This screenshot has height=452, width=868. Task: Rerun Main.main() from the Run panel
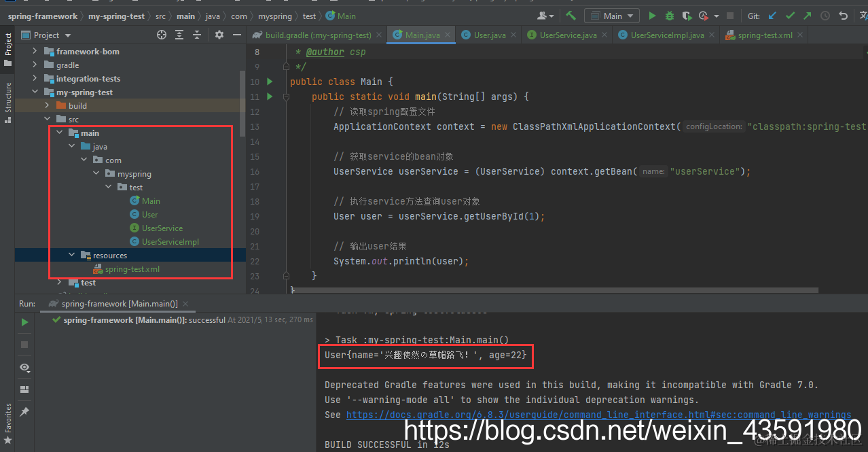pos(24,322)
